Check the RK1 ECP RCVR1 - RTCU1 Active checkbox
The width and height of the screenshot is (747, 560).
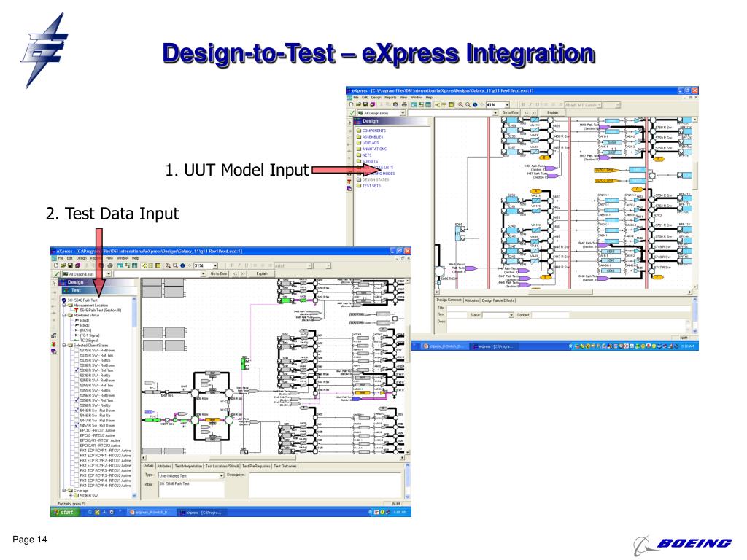[x=77, y=451]
